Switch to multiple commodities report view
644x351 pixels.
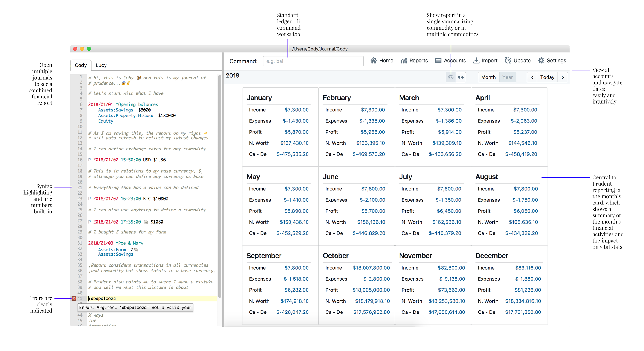pyautogui.click(x=461, y=77)
